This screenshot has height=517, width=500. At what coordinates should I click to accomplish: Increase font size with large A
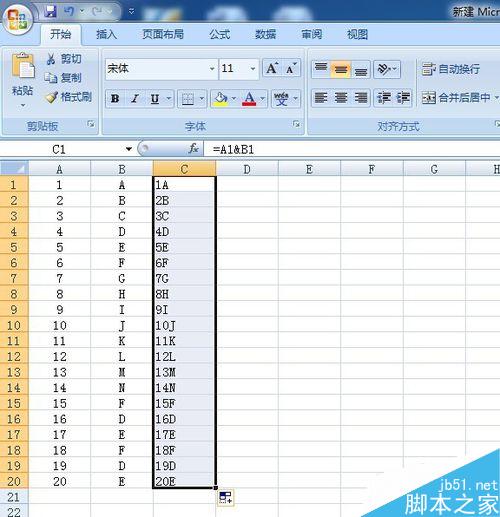point(272,68)
